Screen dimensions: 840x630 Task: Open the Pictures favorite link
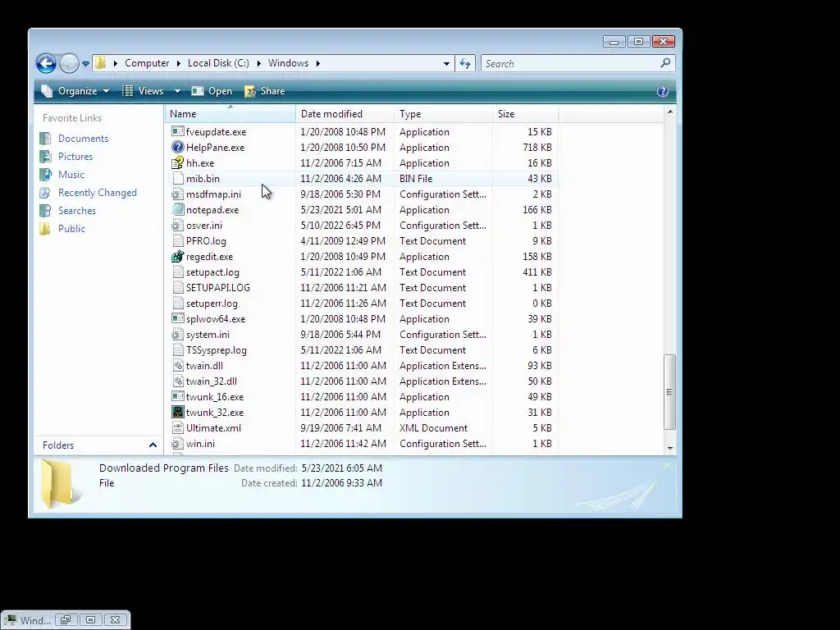75,157
